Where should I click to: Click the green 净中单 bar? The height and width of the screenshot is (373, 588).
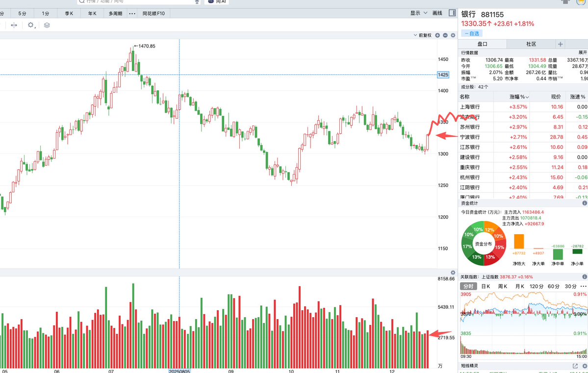558,254
